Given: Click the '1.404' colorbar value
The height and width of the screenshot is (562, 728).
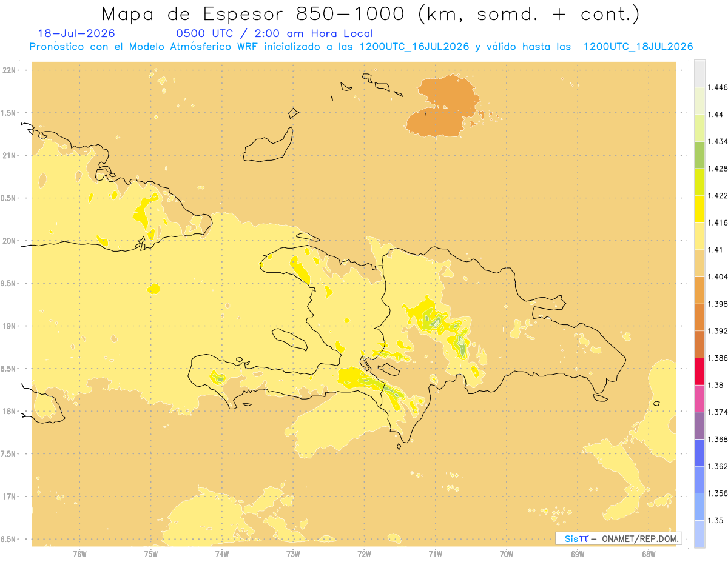Looking at the screenshot, I should pyautogui.click(x=719, y=277).
